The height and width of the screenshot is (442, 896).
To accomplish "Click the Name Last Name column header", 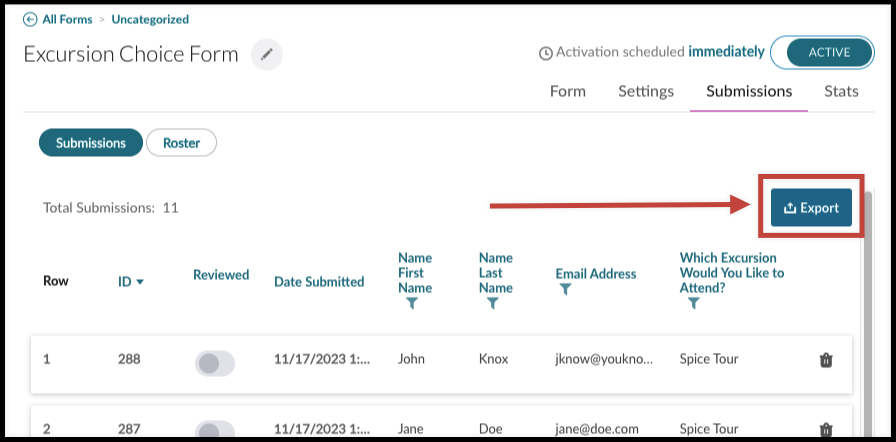I will coord(496,273).
